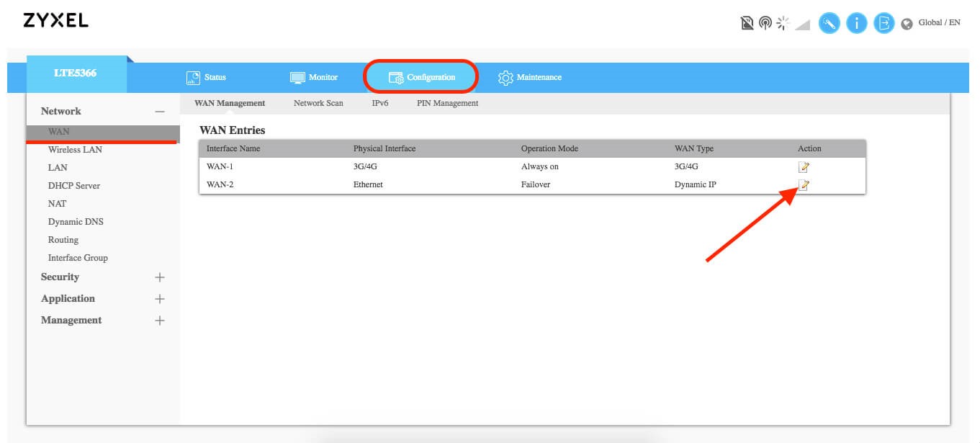The width and height of the screenshot is (980, 443).
Task: Click the grey signal strength icon
Action: point(802,25)
